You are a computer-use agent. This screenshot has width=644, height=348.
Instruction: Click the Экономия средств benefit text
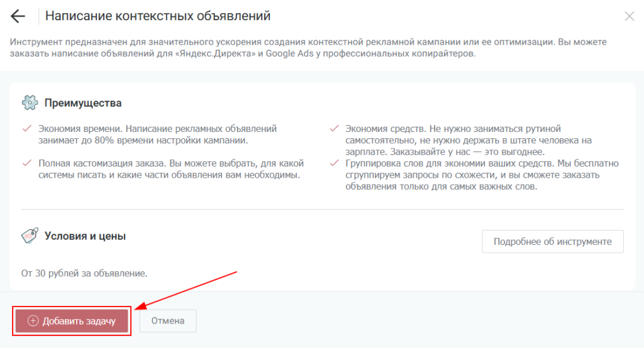(x=469, y=140)
